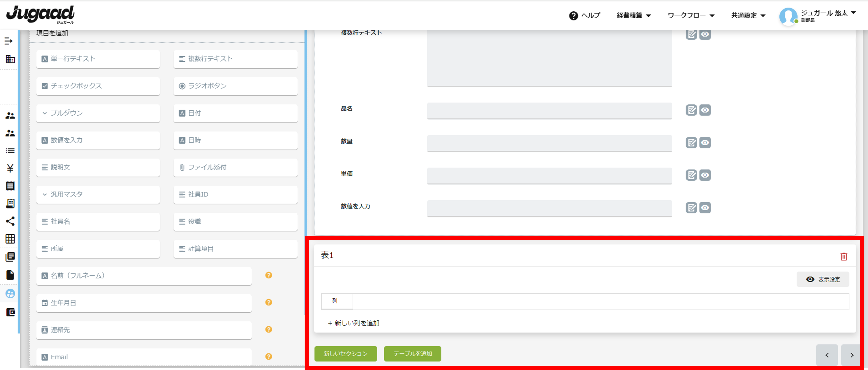Add a 役職 item
This screenshot has height=370, width=868.
[235, 222]
